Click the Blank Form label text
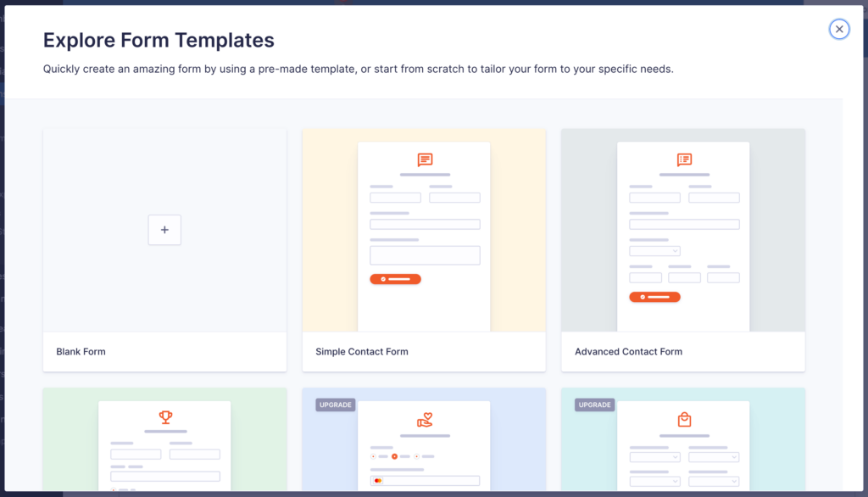This screenshot has height=497, width=868. [81, 351]
